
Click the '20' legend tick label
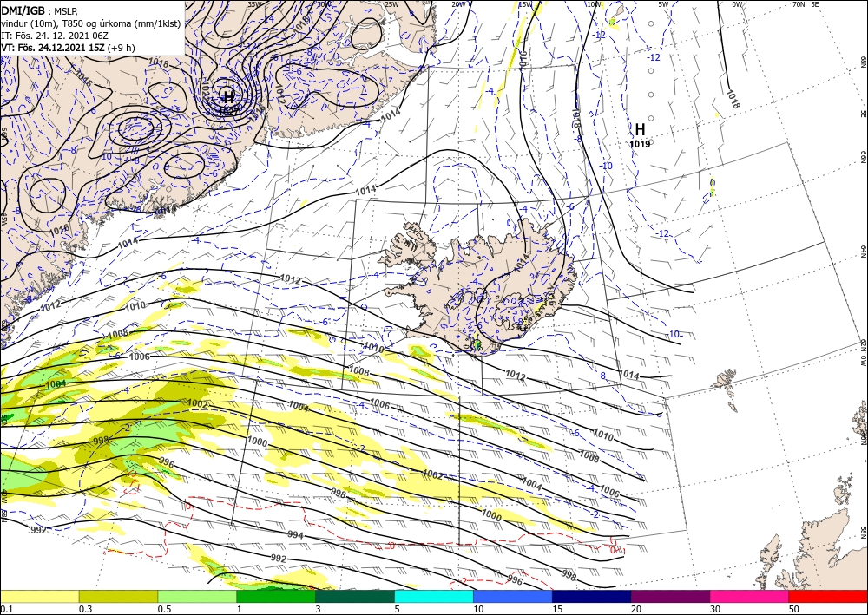pyautogui.click(x=636, y=609)
